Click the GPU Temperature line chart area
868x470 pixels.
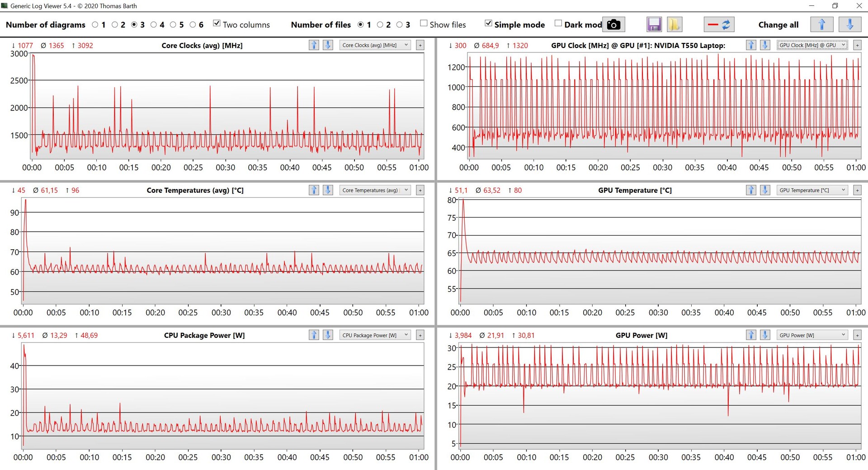pyautogui.click(x=660, y=251)
